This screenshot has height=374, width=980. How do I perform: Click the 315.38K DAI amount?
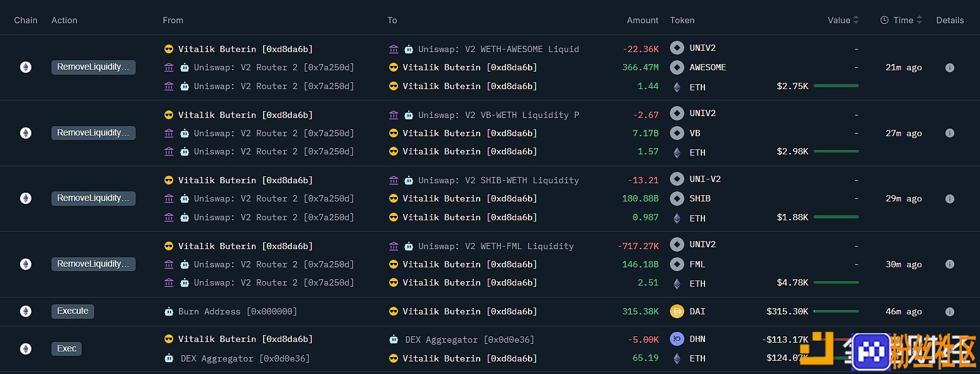click(640, 311)
